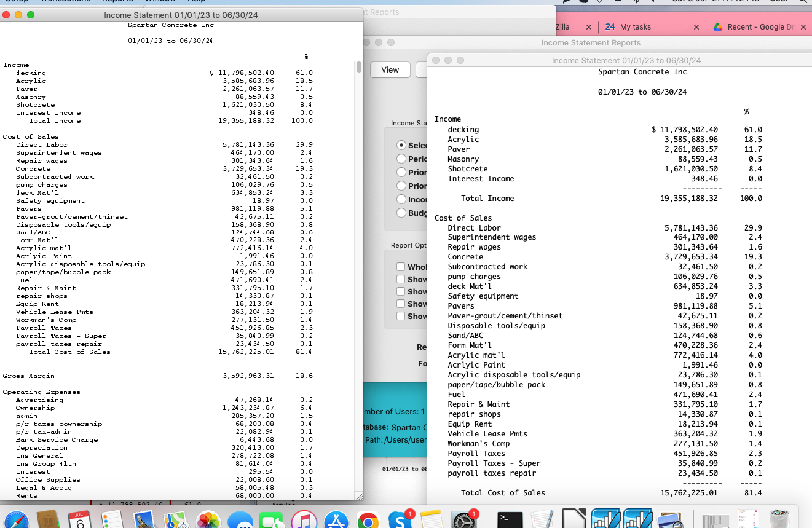Close the Recent - Google Drive tab
Image resolution: width=812 pixels, height=528 pixels.
803,27
